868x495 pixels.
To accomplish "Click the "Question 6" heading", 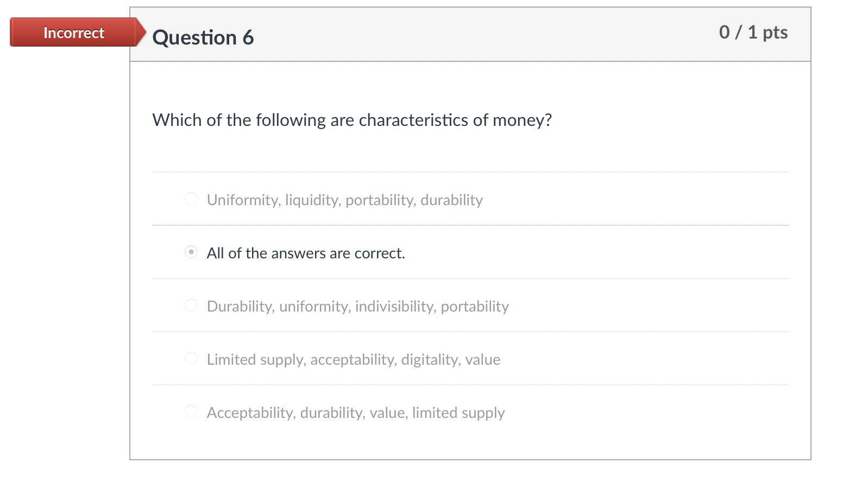I will click(204, 36).
